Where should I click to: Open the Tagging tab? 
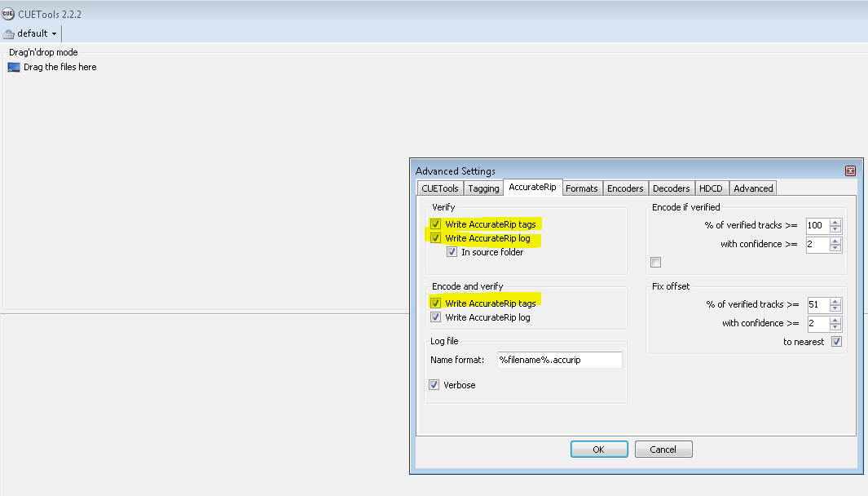pos(483,188)
